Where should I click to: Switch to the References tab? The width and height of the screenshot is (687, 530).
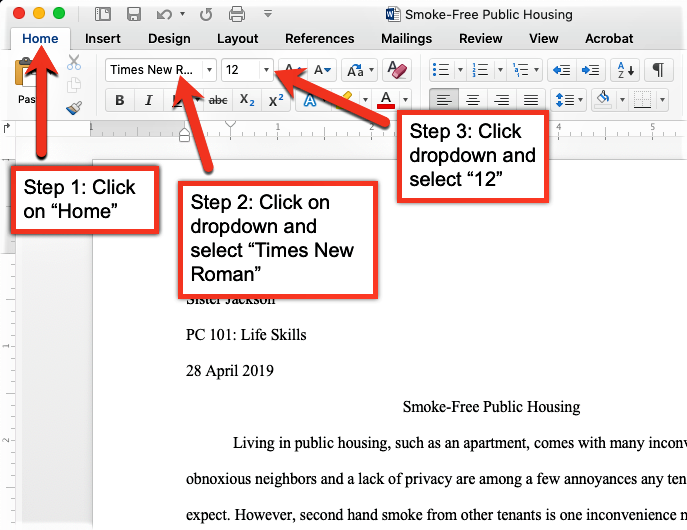[319, 39]
